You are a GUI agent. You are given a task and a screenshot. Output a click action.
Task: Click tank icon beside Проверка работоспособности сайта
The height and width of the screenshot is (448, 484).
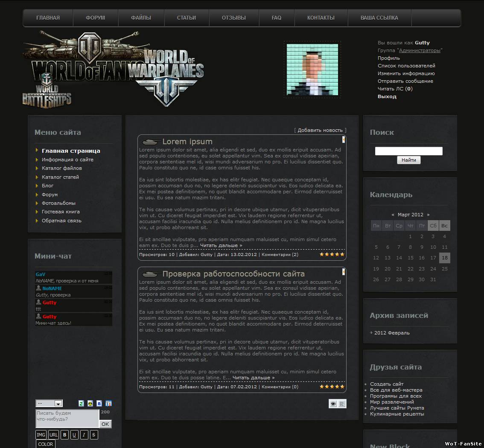[151, 274]
